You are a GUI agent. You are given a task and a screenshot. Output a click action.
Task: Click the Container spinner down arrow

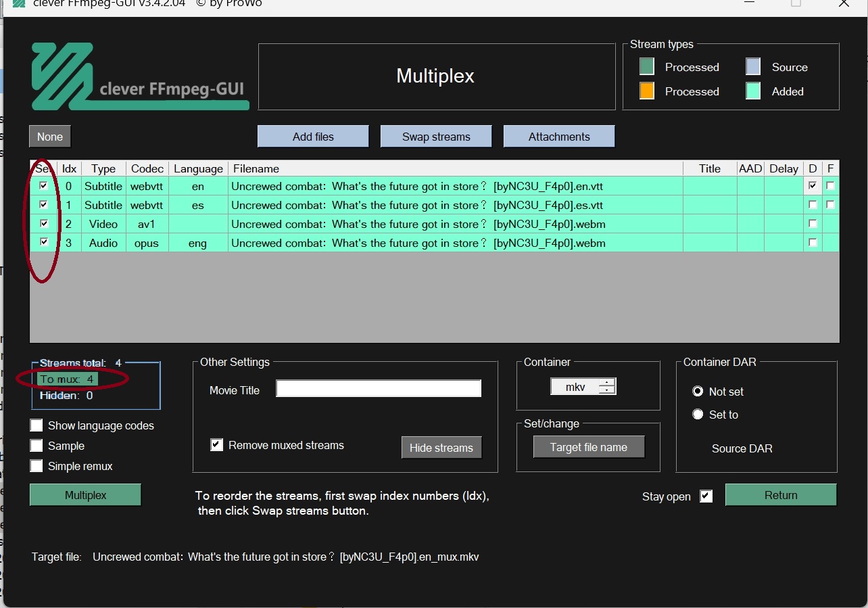[608, 390]
